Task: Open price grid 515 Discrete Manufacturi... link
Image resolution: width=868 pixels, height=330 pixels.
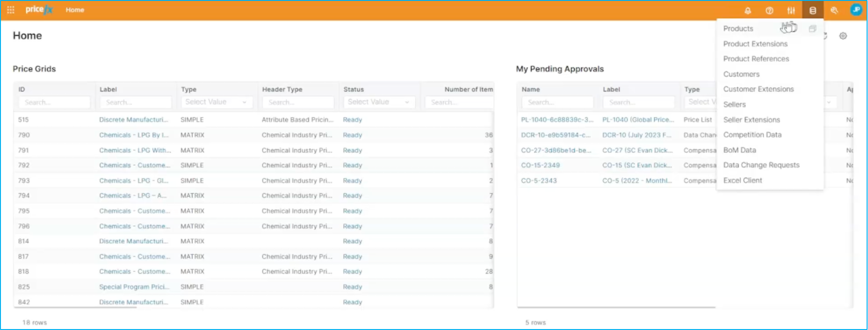Action: pyautogui.click(x=133, y=120)
